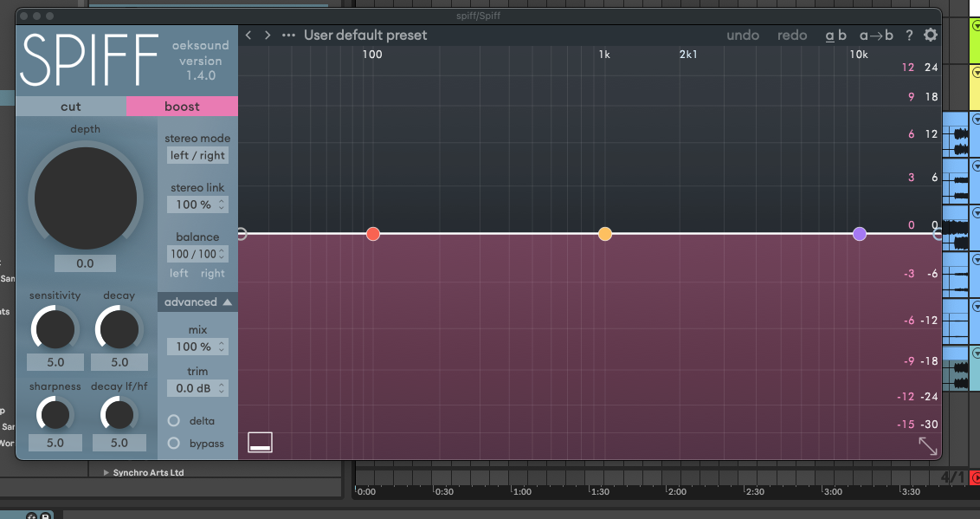Screen dimensions: 980x519
Task: Toggle the spectrum display icon in the graph
Action: tap(260, 442)
